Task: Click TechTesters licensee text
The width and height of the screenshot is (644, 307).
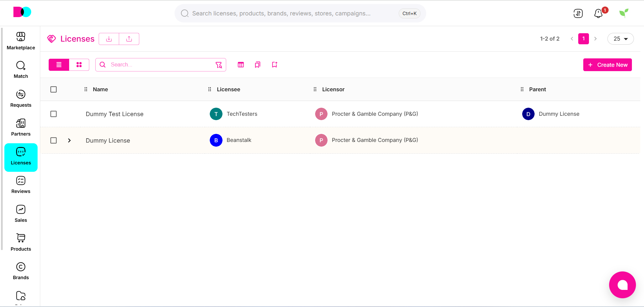Action: pyautogui.click(x=242, y=114)
